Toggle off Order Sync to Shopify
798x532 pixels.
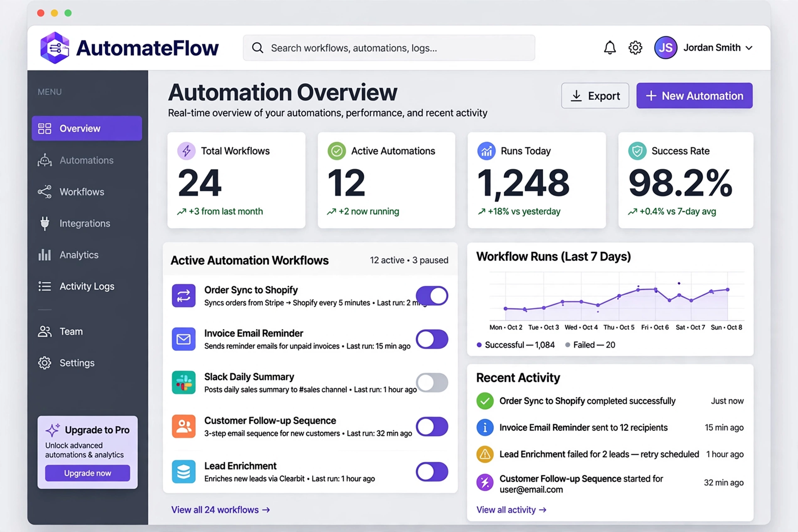[x=432, y=296]
